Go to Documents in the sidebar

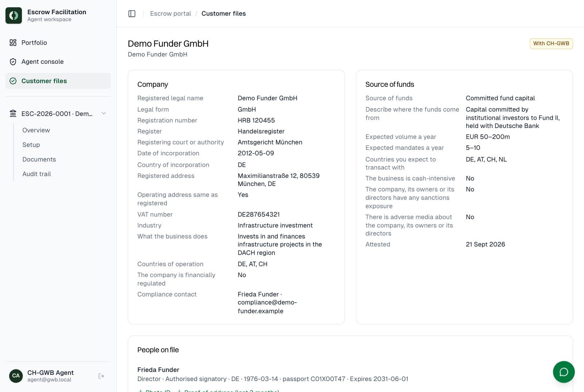(39, 159)
